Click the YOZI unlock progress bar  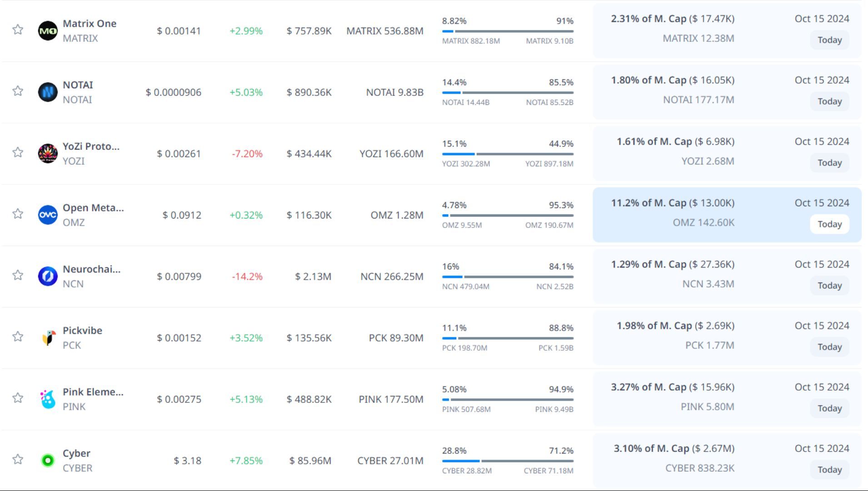click(x=508, y=154)
